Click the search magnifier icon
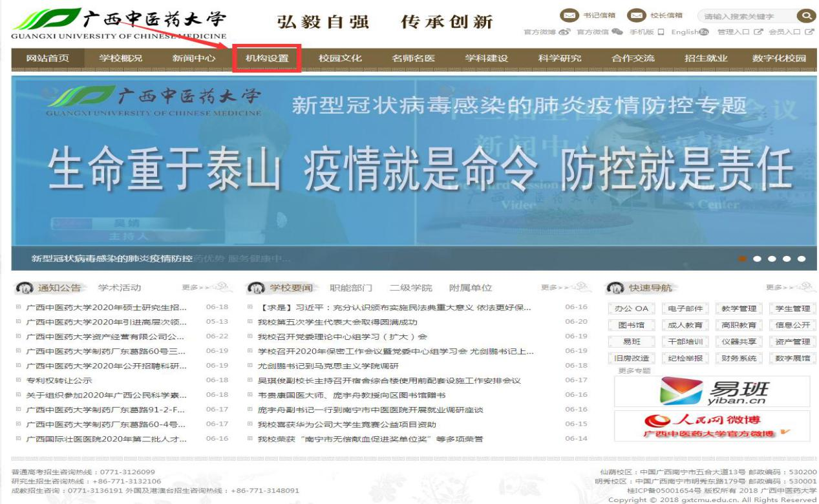 (805, 16)
